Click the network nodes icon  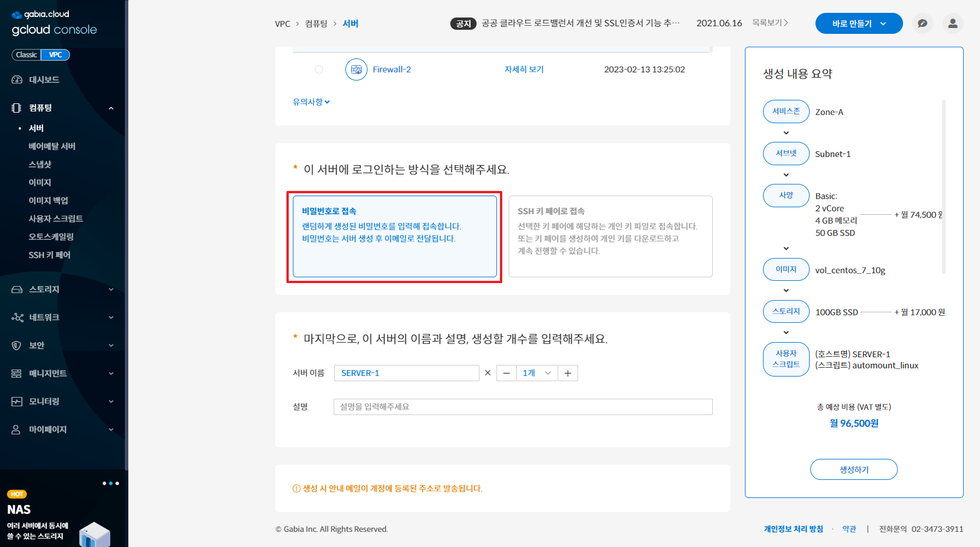(17, 318)
